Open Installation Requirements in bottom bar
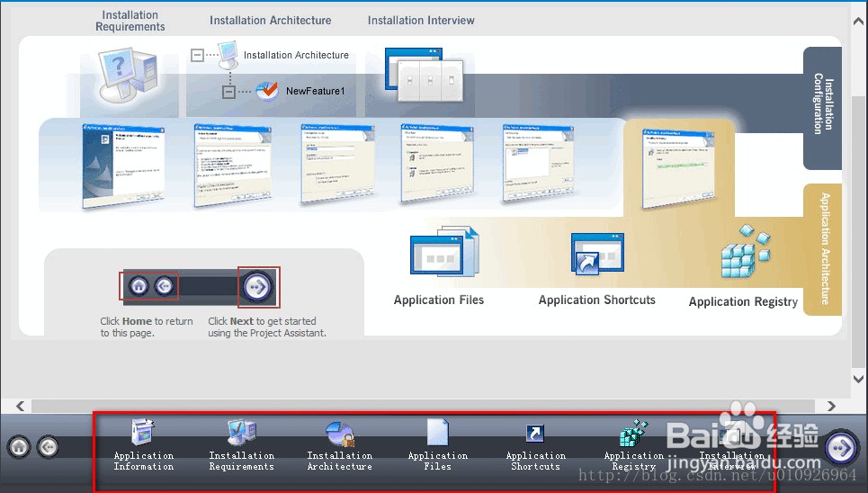Screen dimensions: 868x493 pyautogui.click(x=241, y=445)
